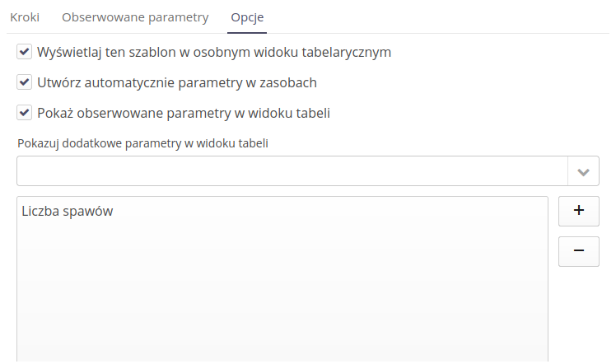Open the Obserwowane parametry tab
The image size is (616, 364).
click(x=135, y=16)
